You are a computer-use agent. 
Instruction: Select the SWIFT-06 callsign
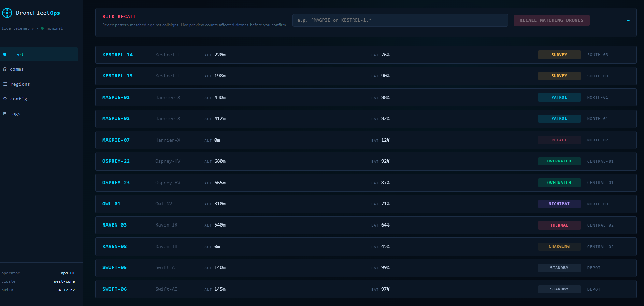click(x=114, y=289)
